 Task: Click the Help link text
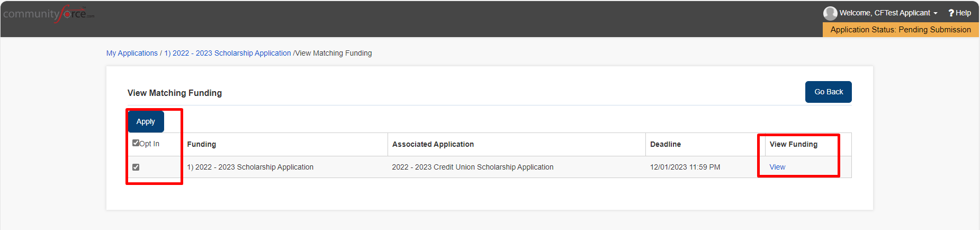[x=963, y=13]
